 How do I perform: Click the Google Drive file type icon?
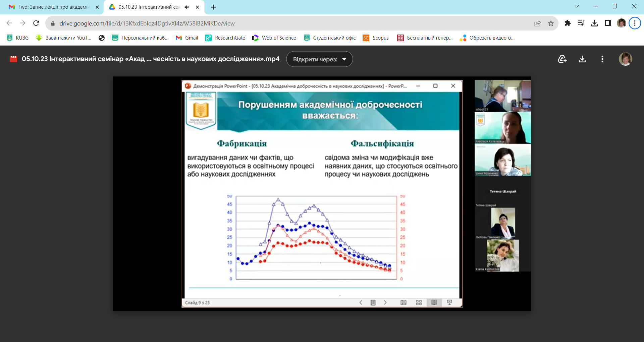click(x=13, y=59)
